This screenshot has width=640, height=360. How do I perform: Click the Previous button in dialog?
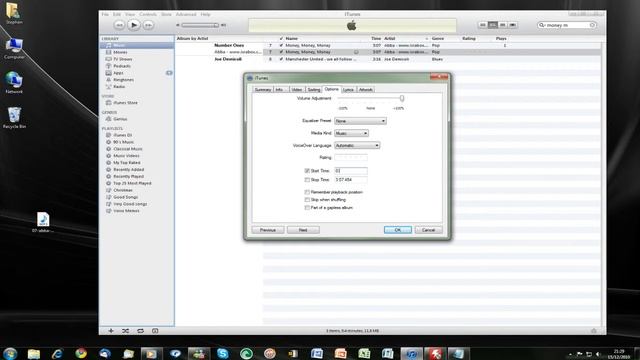(x=268, y=230)
